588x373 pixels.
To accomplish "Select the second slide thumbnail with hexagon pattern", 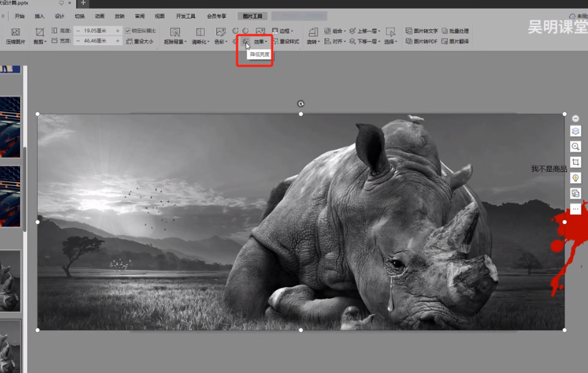I will [10, 127].
